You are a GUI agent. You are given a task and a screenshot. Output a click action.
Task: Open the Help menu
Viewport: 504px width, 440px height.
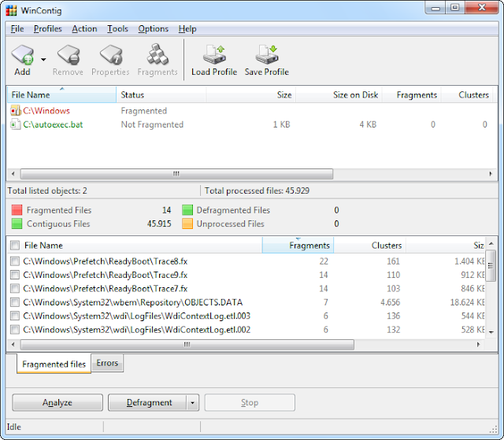point(187,29)
